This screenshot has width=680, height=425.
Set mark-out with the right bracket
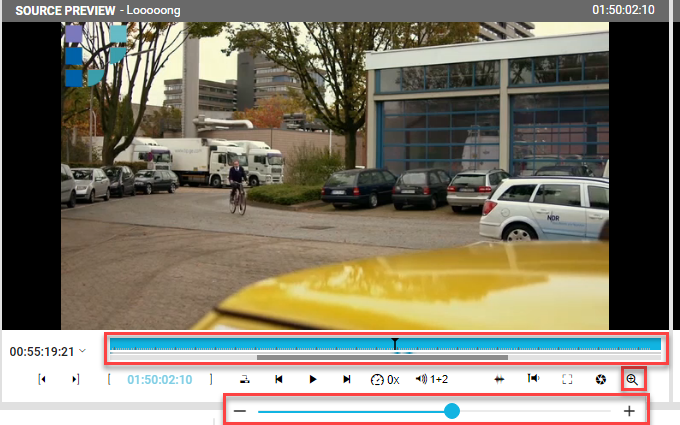click(x=211, y=380)
